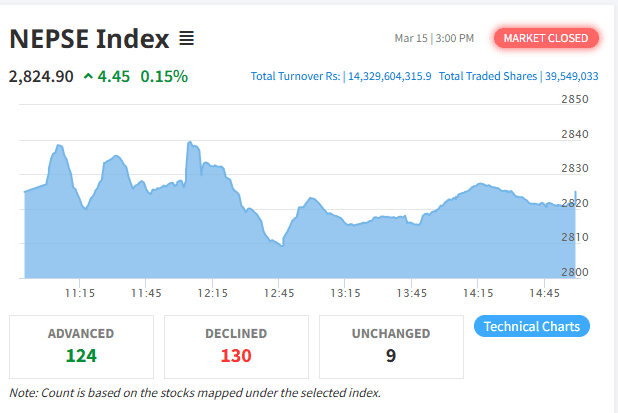
Task: Click the 14:45 time label on chart axis
Action: [x=544, y=293]
